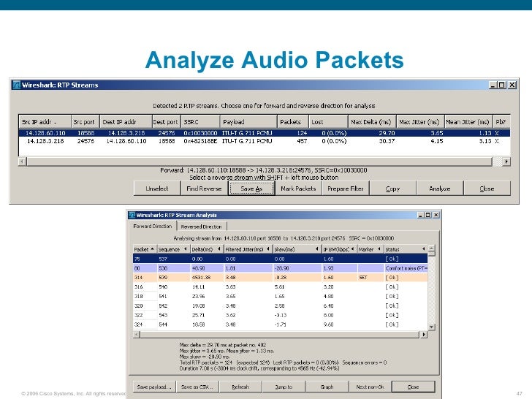Click down arrow of analysis vertical scrollbar
The width and height of the screenshot is (532, 399).
pyautogui.click(x=432, y=327)
